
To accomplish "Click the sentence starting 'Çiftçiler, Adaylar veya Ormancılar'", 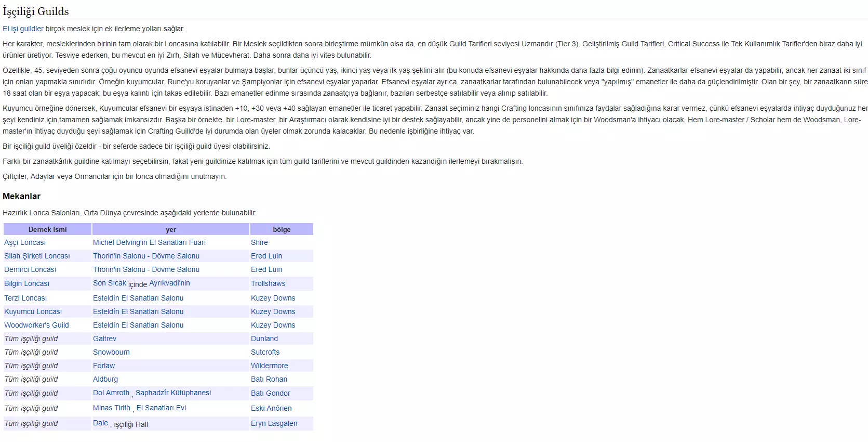I will pyautogui.click(x=115, y=176).
